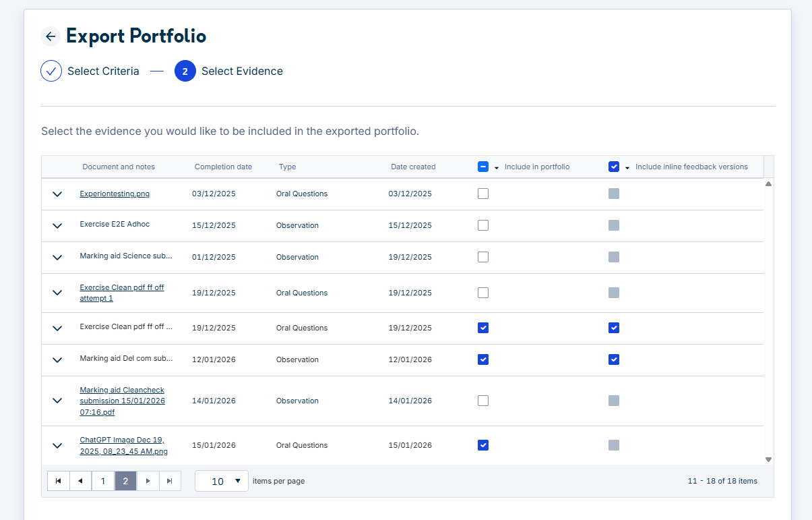Tick Include in portfolio for Experiontesting.png
The width and height of the screenshot is (812, 520).
[x=483, y=194]
